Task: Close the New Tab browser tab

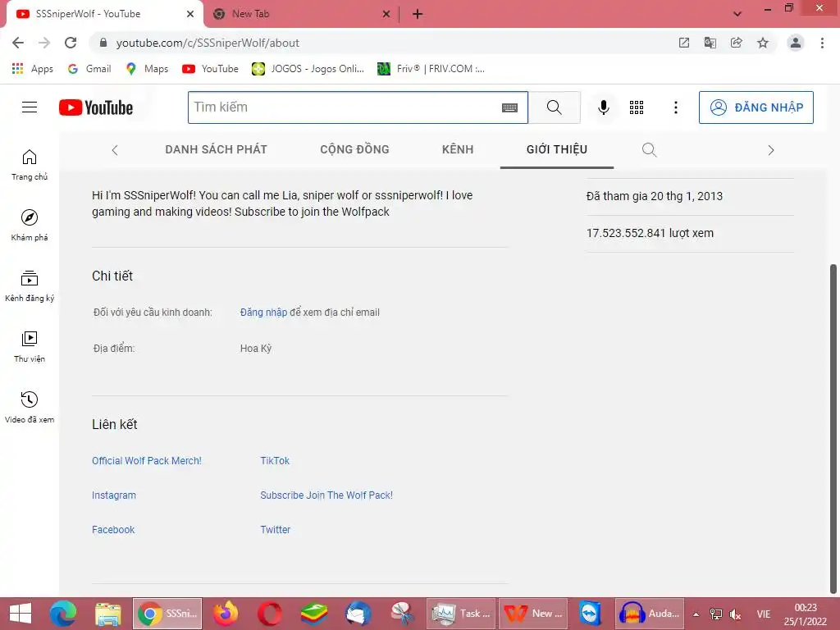Action: 386,15
